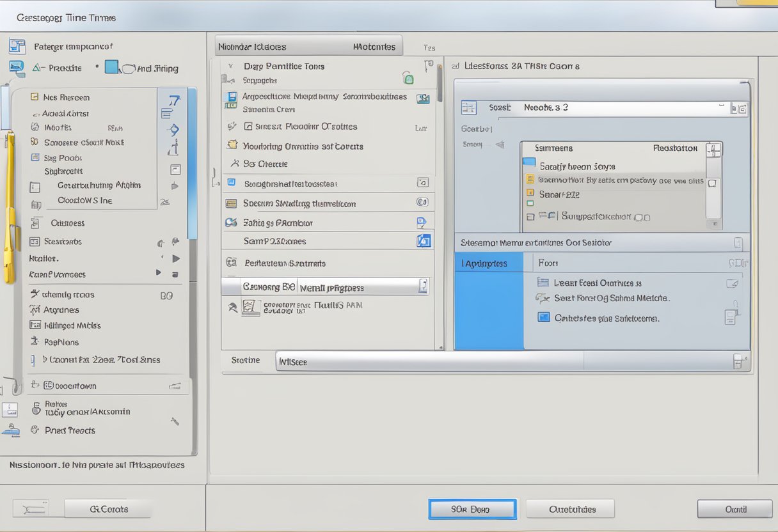
Task: Click the globe icon on the Sahia gs FAmbtor row
Action: tap(230, 222)
